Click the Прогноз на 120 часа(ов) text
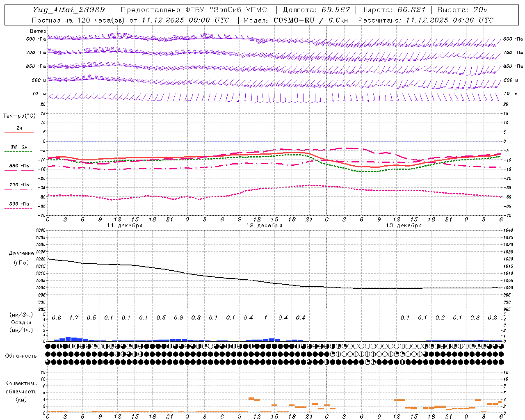The image size is (525, 420). tap(79, 20)
